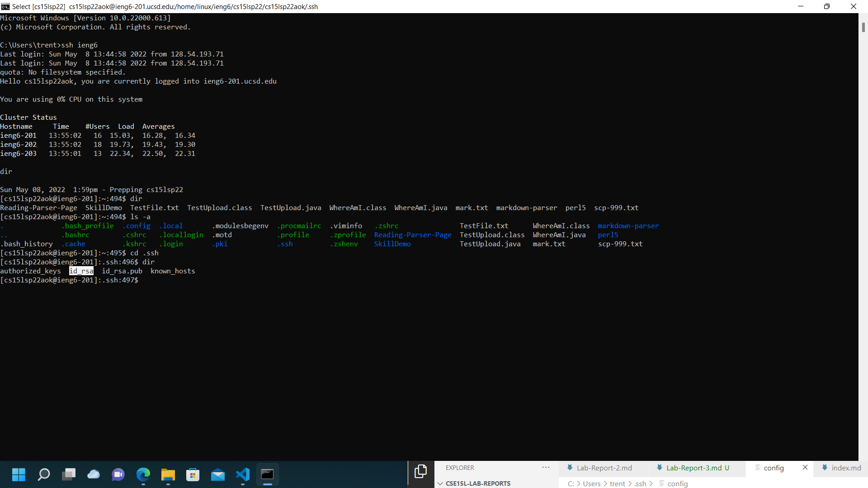Click the .ssh breadcrumb segment

pyautogui.click(x=640, y=483)
